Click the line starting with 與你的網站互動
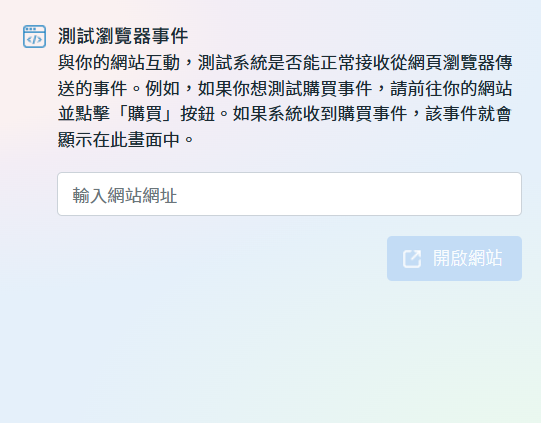Viewport: 541px width, 423px height. pos(285,63)
